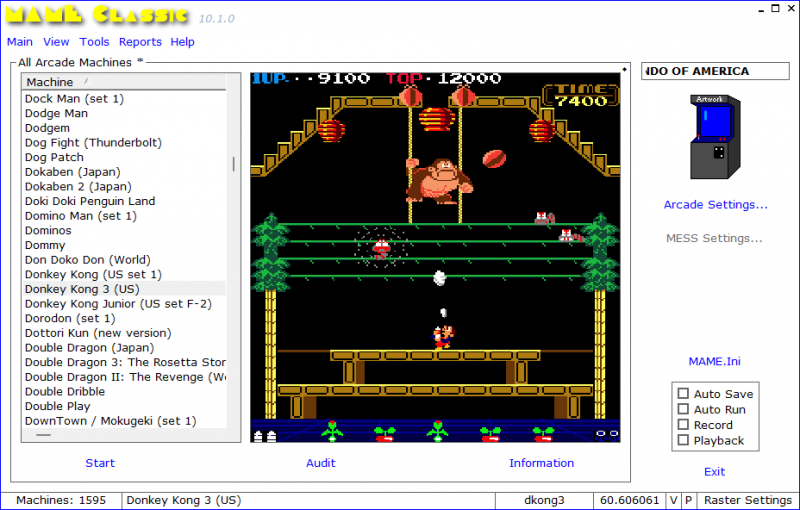Image resolution: width=800 pixels, height=510 pixels.
Task: Click the Machines: 1595 status entry
Action: pyautogui.click(x=61, y=500)
